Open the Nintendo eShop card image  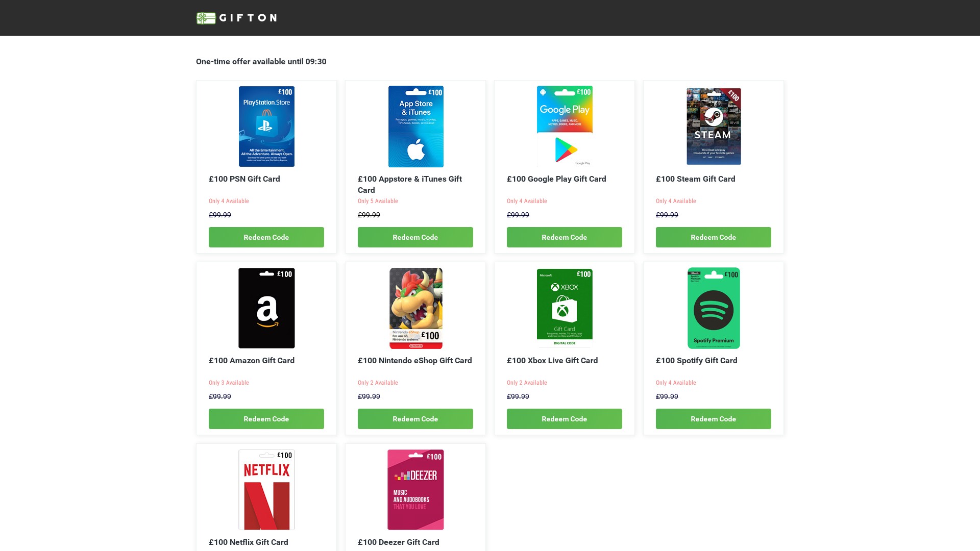415,308
